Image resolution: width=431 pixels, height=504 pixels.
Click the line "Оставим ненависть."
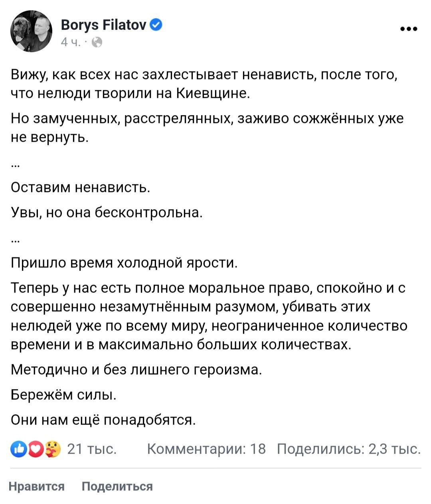pyautogui.click(x=80, y=187)
